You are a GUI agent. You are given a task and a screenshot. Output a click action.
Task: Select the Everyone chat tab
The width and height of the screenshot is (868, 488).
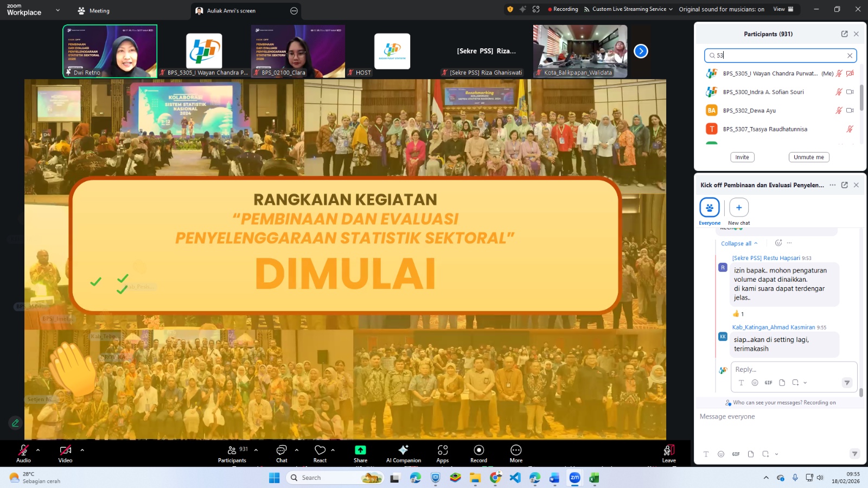[710, 211]
